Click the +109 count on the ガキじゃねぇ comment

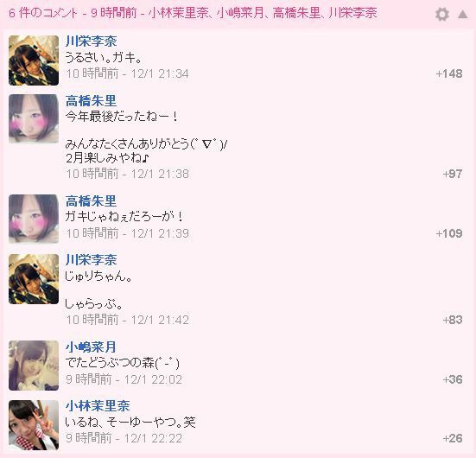[449, 233]
